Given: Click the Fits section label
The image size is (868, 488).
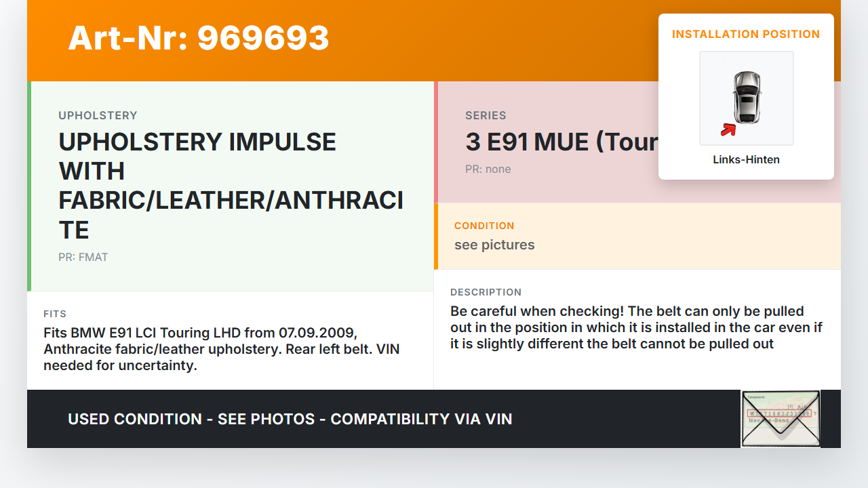Looking at the screenshot, I should 55,314.
